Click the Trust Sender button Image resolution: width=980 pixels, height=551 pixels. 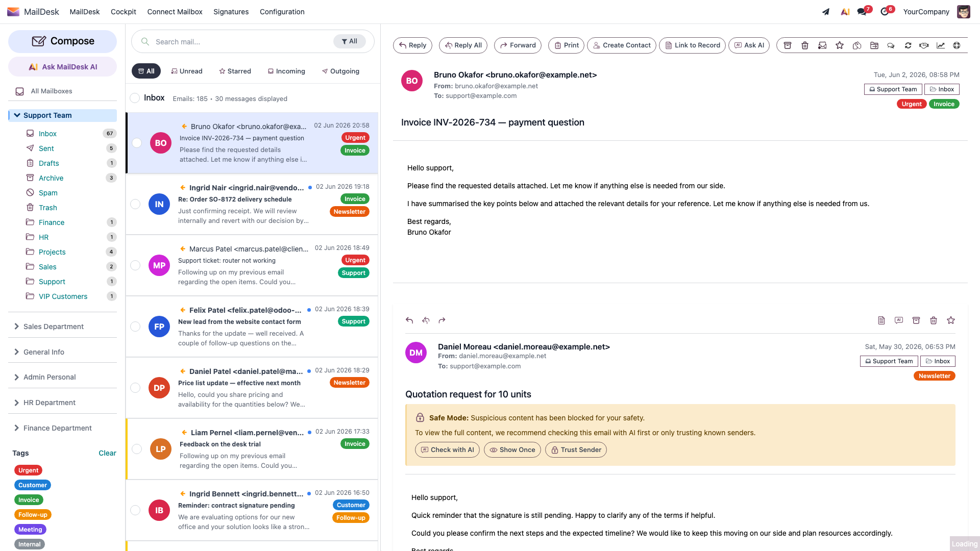576,449
